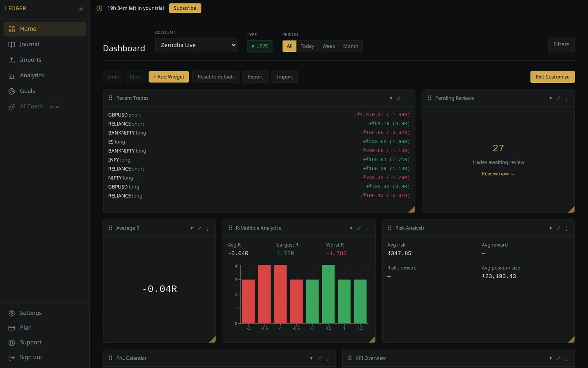
Task: Open R-Multiple Analytics options menu
Action: [367, 229]
